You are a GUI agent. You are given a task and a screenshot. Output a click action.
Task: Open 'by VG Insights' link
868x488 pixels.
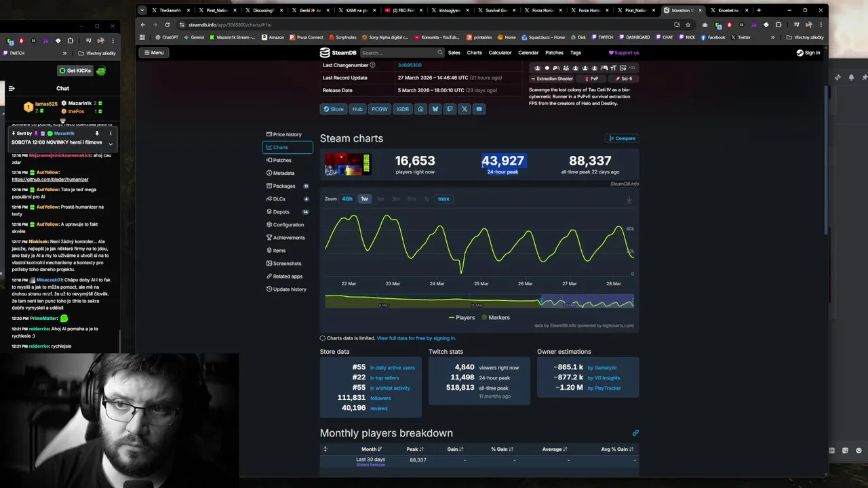click(x=604, y=378)
